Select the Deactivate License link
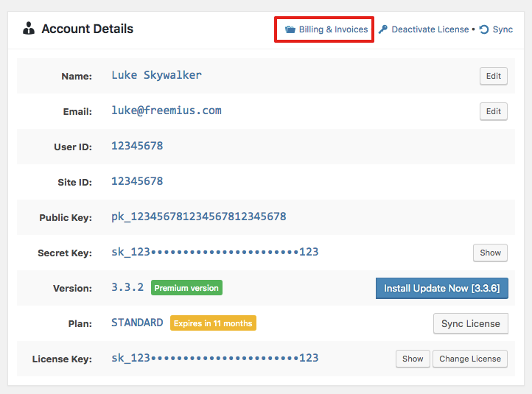The height and width of the screenshot is (394, 532). [x=430, y=29]
